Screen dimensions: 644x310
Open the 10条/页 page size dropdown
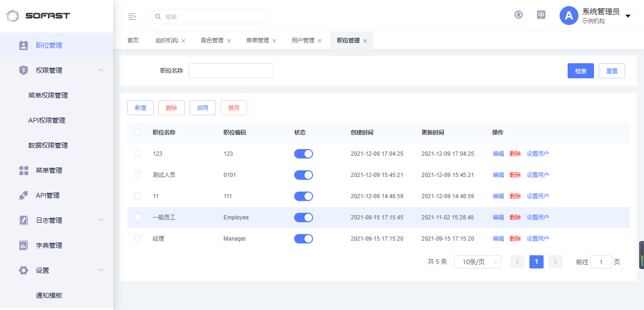[477, 262]
